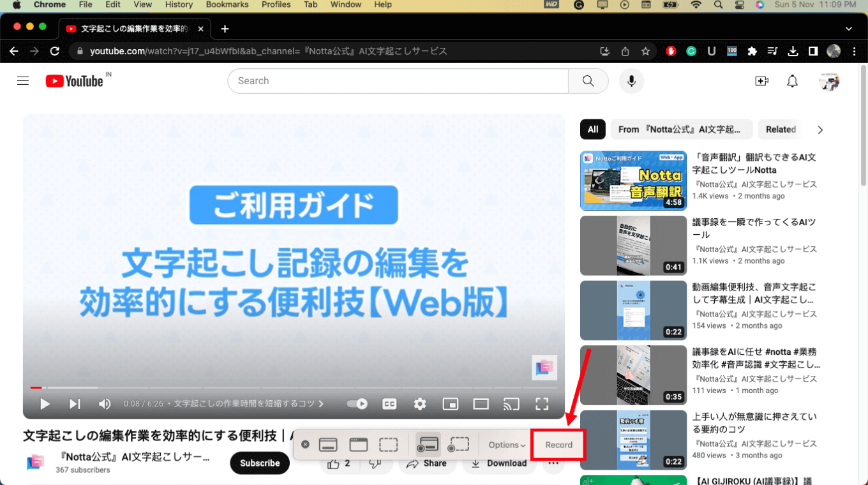Select the Related filter chip
Screen dimensions: 868x485
point(781,130)
